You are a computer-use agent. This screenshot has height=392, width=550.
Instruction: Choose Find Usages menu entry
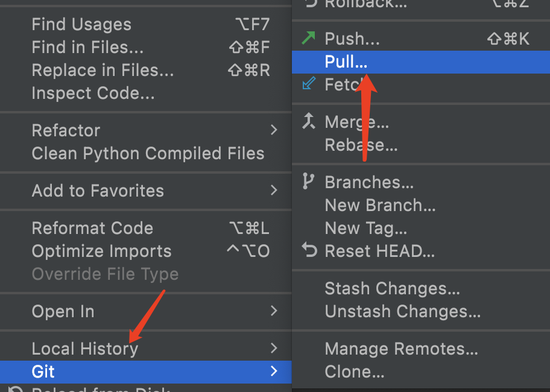(x=81, y=25)
